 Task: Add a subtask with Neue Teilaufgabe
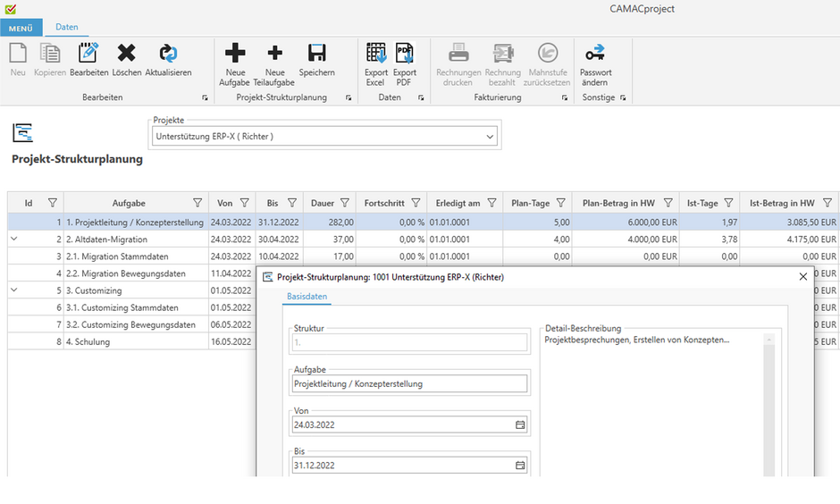point(275,54)
